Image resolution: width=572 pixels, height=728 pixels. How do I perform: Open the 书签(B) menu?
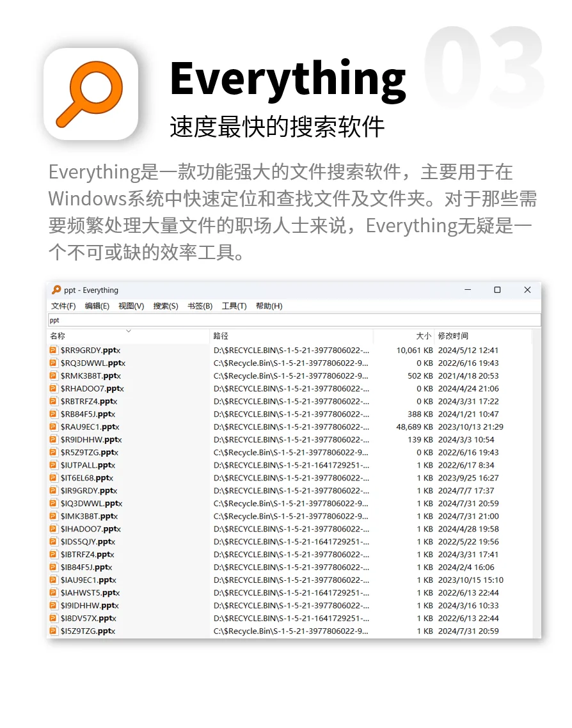coord(200,306)
